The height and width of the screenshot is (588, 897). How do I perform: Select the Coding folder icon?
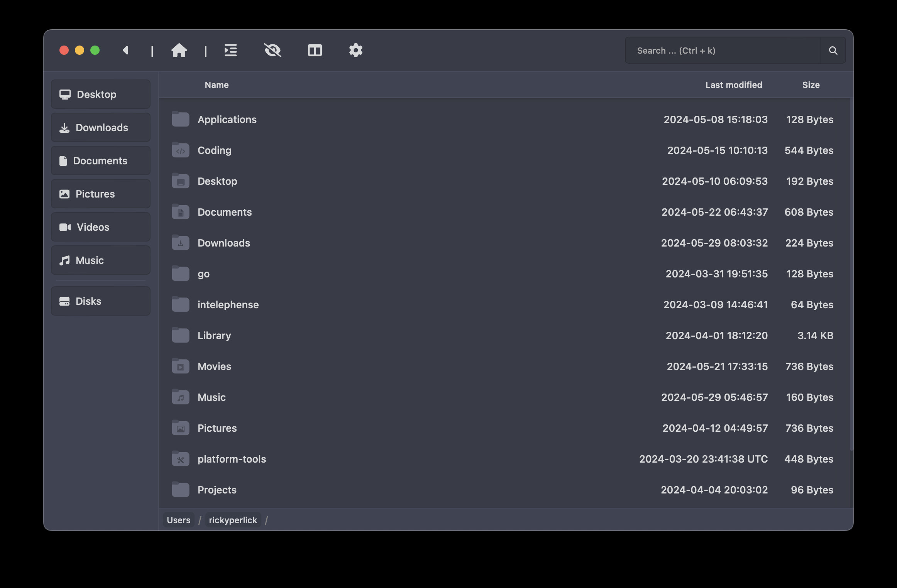[x=180, y=150]
